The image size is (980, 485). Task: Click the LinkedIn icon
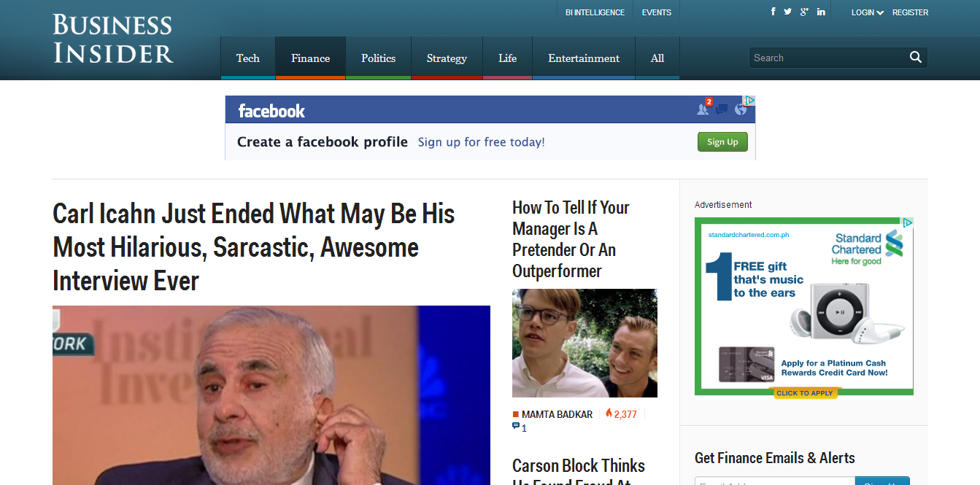coord(820,11)
